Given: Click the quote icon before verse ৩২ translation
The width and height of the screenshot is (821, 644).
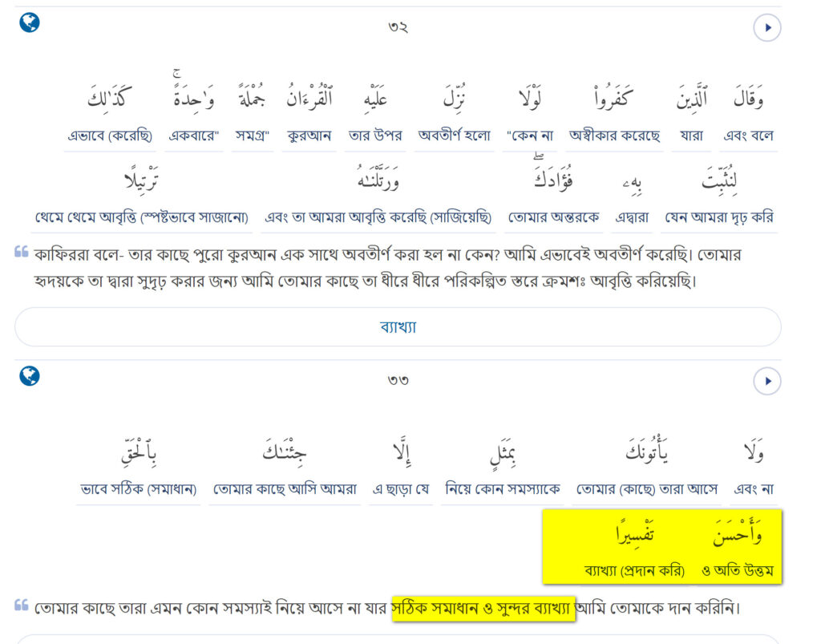Looking at the screenshot, I should click(x=22, y=252).
